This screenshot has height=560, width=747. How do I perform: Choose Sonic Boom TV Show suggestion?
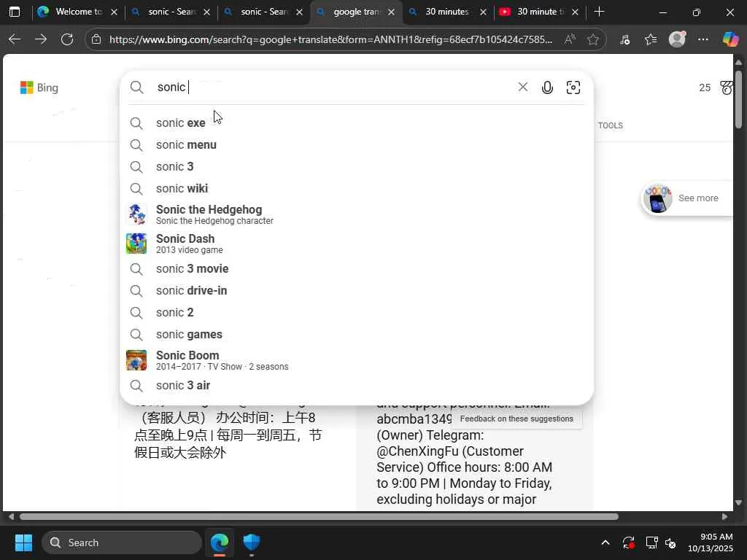click(356, 360)
